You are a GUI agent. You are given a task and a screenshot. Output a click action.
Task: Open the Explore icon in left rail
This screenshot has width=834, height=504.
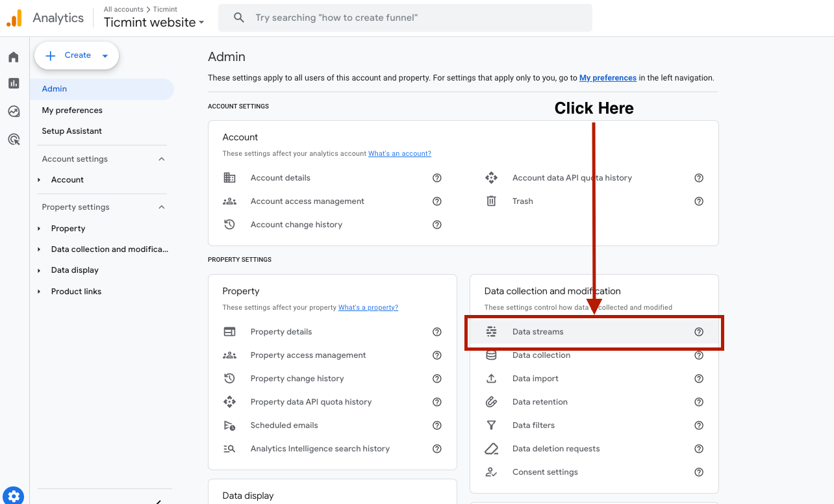click(14, 111)
